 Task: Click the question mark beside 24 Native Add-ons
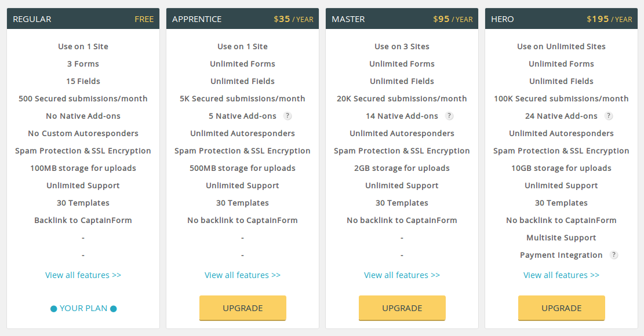point(609,116)
